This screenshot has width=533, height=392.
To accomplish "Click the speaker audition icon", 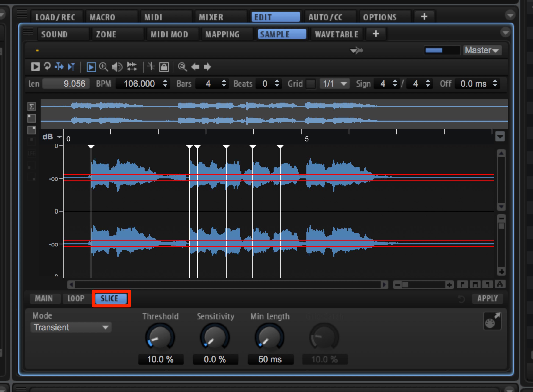I will pyautogui.click(x=117, y=67).
